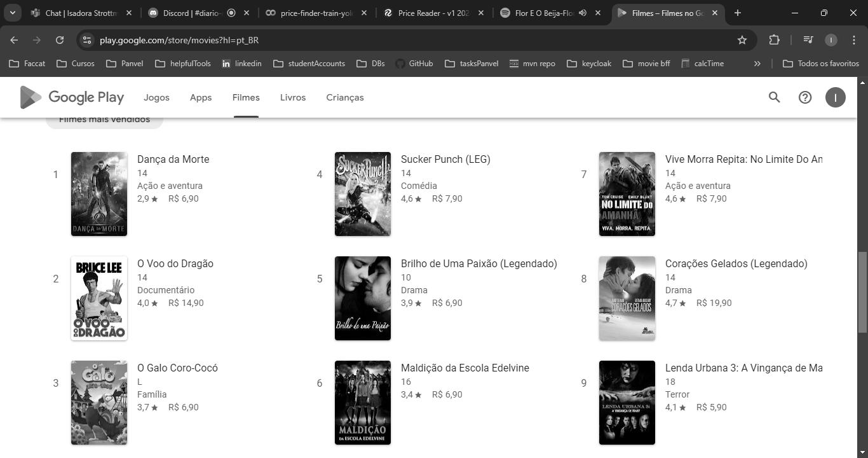Expand the hidden bookmarks chevron
Viewport: 868px width, 458px height.
click(757, 64)
